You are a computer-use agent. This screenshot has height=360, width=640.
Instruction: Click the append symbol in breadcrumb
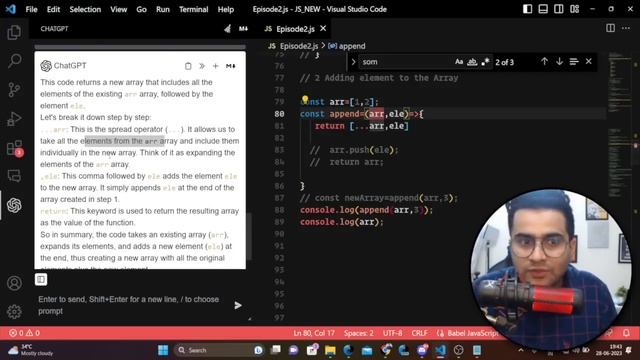[347, 46]
